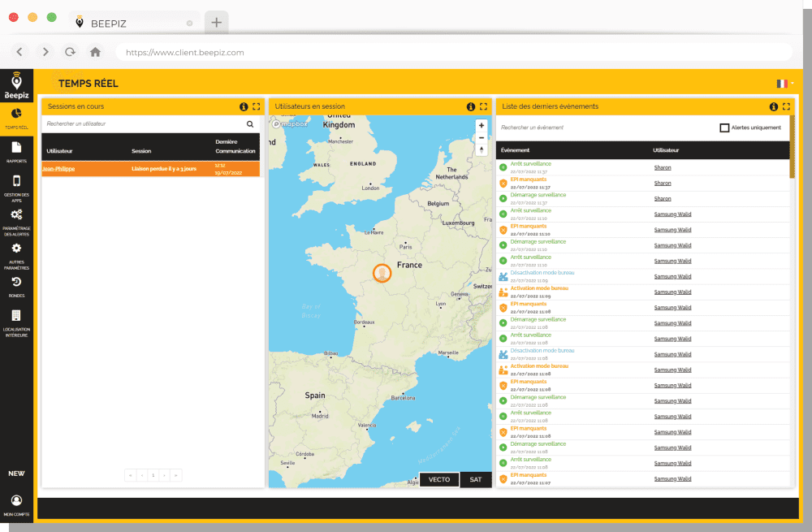Open the Rondes sidebar section
This screenshot has width=812, height=532.
(x=16, y=287)
